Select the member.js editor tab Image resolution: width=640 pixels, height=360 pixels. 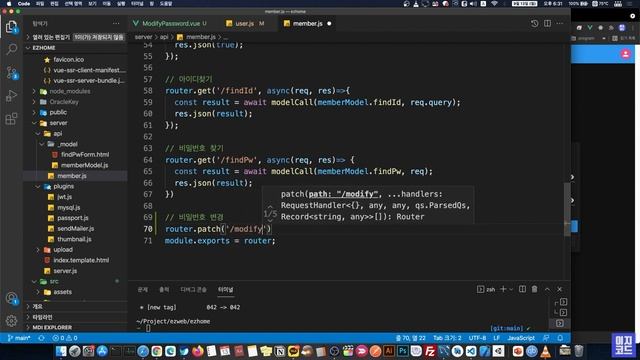pos(307,24)
